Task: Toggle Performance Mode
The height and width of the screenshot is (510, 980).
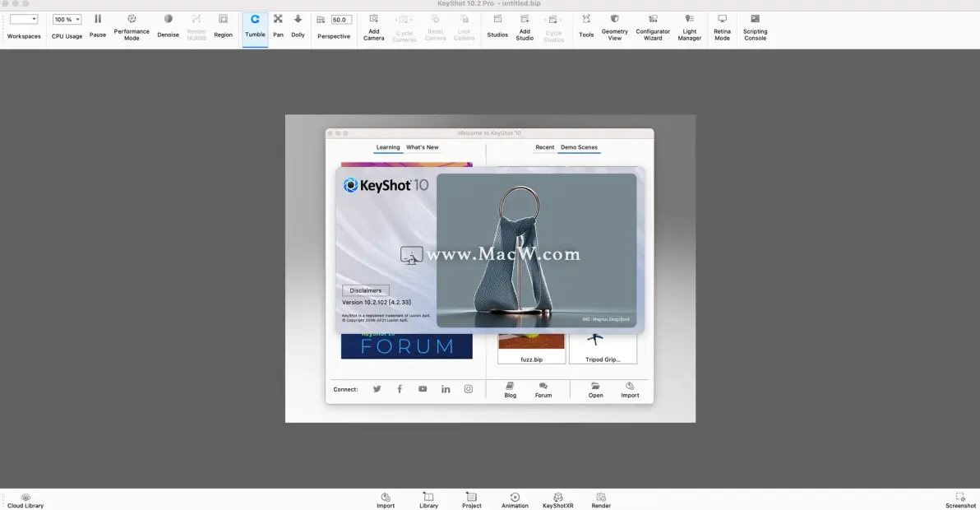Action: (x=132, y=27)
